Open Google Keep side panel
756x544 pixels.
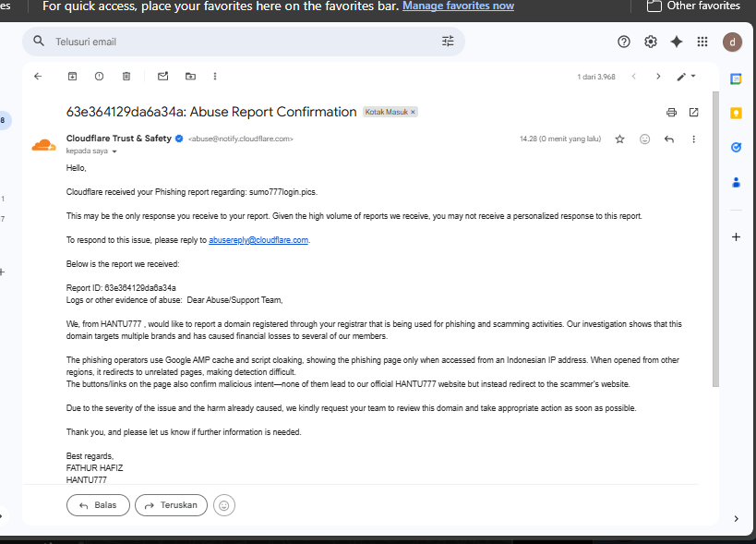(x=736, y=114)
